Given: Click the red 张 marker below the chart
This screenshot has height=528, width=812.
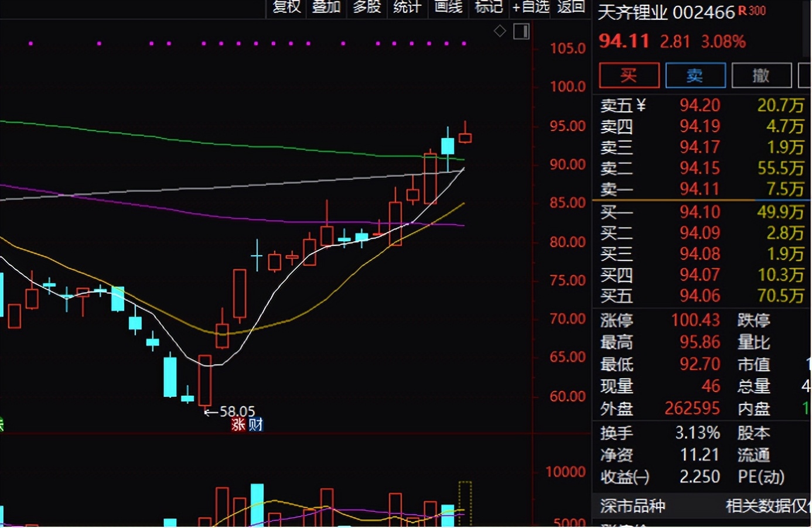Looking at the screenshot, I should [x=238, y=424].
